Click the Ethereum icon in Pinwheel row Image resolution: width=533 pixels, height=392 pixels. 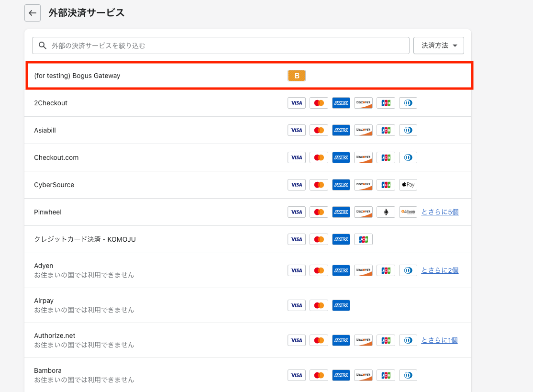click(386, 212)
